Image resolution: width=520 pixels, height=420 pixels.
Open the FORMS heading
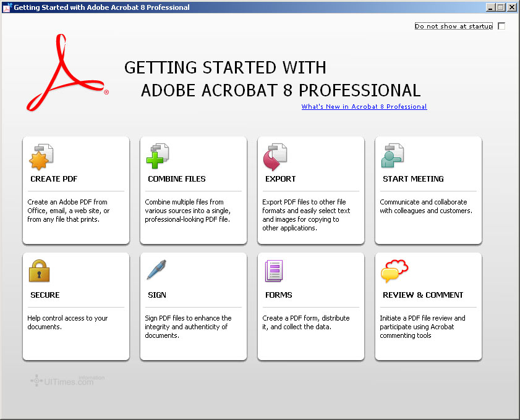click(279, 295)
